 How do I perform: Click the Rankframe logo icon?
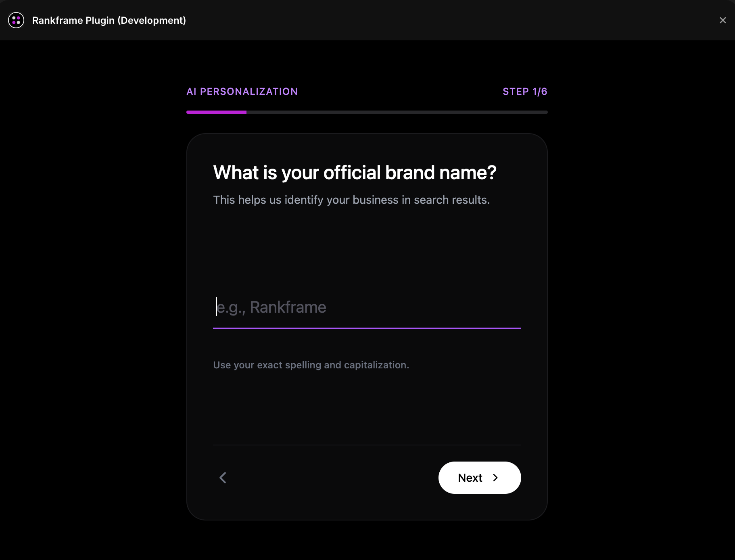[x=16, y=20]
